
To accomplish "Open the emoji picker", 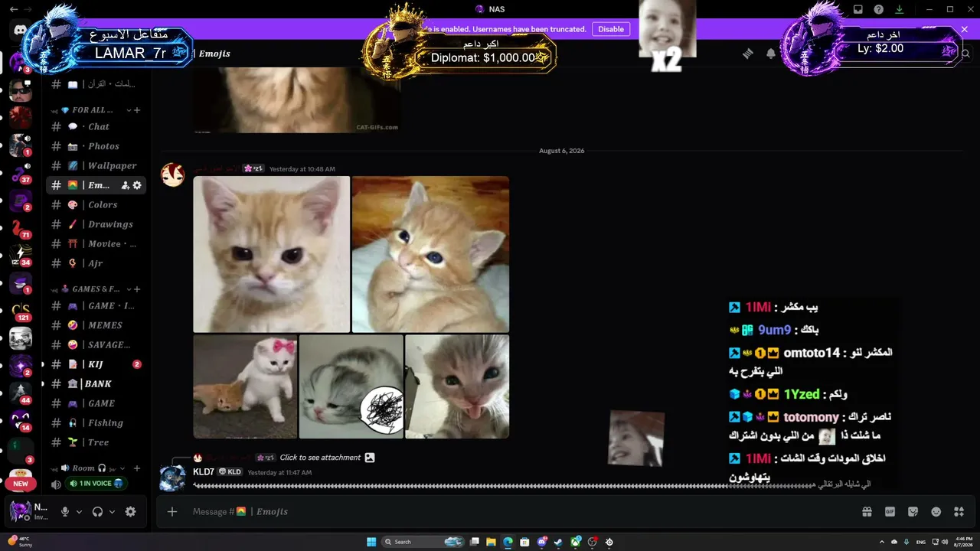I will click(x=936, y=512).
